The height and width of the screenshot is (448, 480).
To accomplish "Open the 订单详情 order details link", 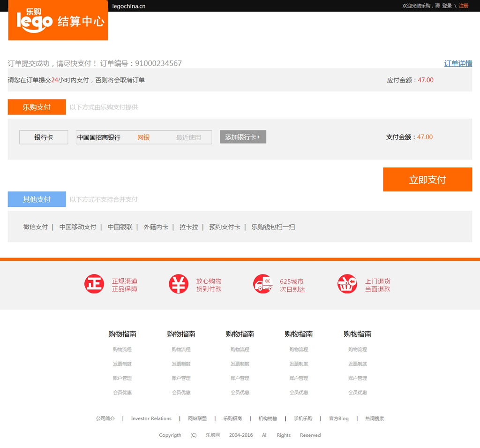I will [458, 63].
